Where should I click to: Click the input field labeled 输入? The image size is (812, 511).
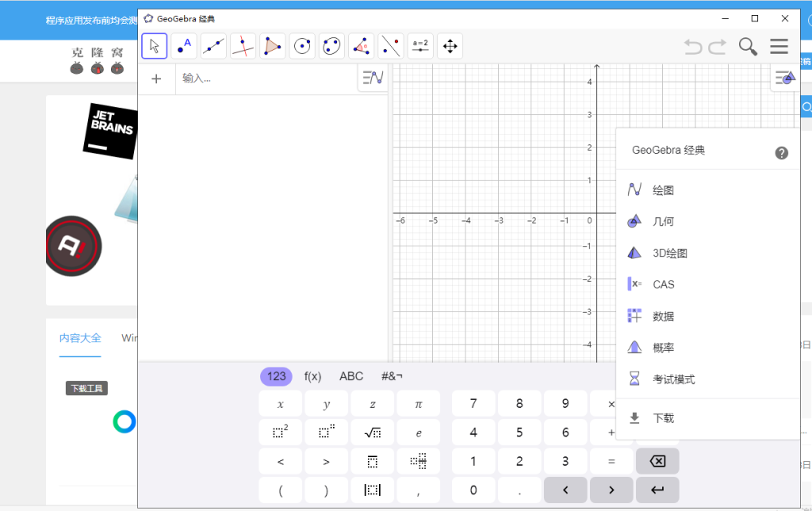coord(266,78)
